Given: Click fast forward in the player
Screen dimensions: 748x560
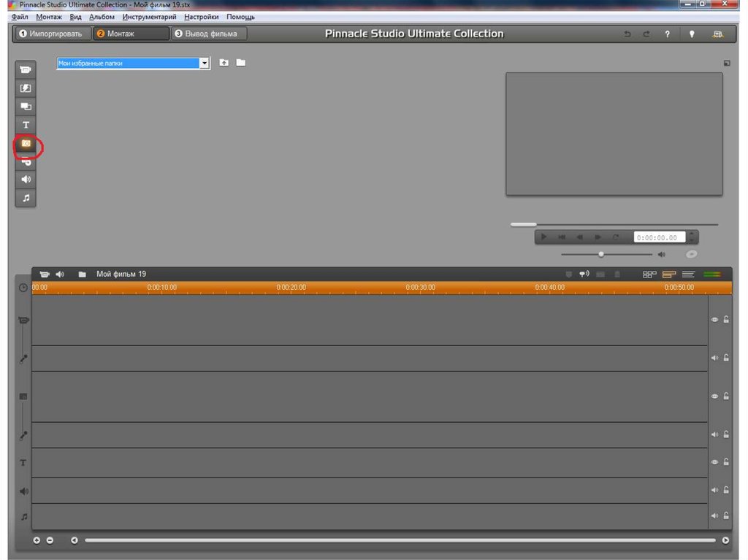Looking at the screenshot, I should (598, 237).
